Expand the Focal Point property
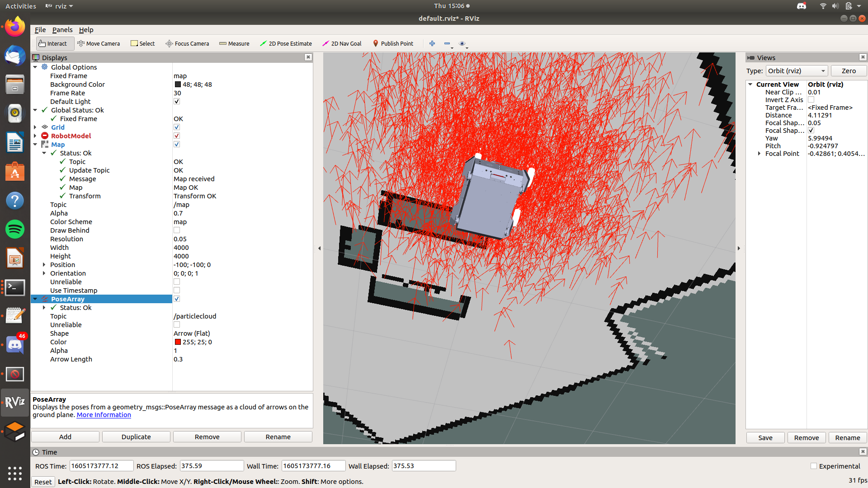The height and width of the screenshot is (488, 868). point(759,153)
